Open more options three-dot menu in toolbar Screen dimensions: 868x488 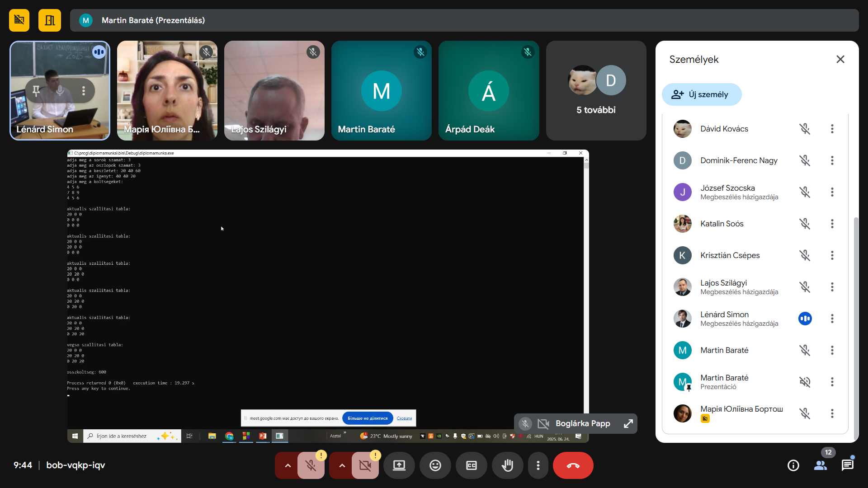pyautogui.click(x=538, y=465)
